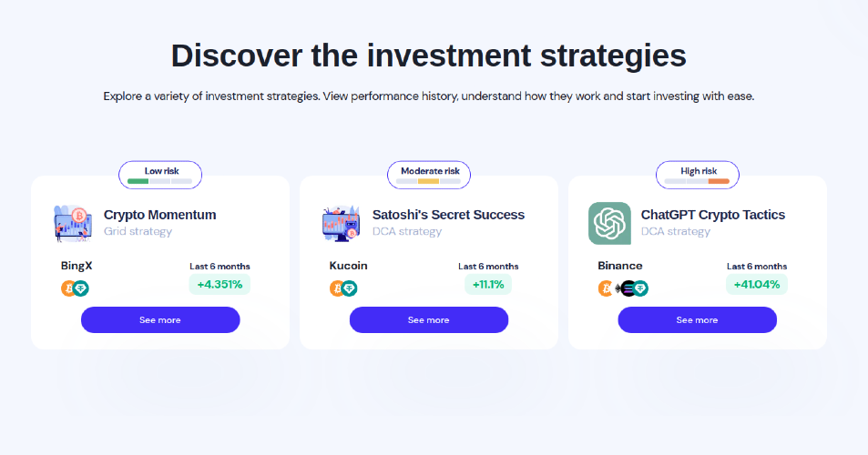Click the Satoshi's Secret Success monitor icon

pyautogui.click(x=341, y=223)
